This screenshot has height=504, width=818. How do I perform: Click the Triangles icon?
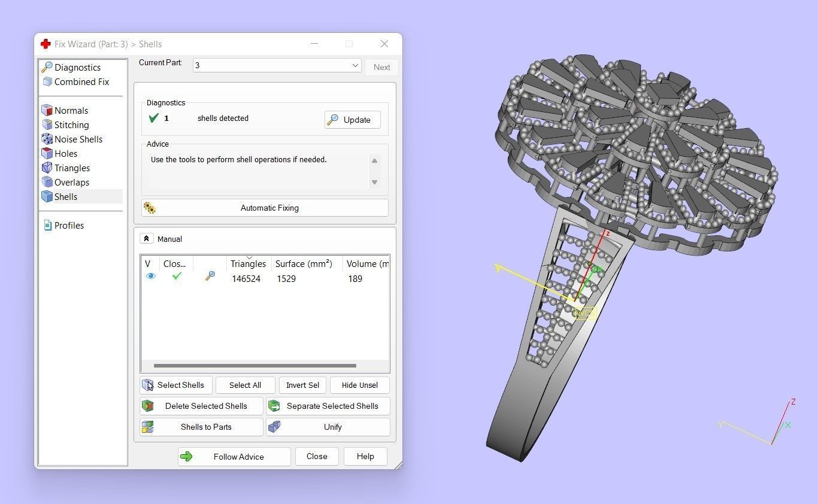click(47, 168)
